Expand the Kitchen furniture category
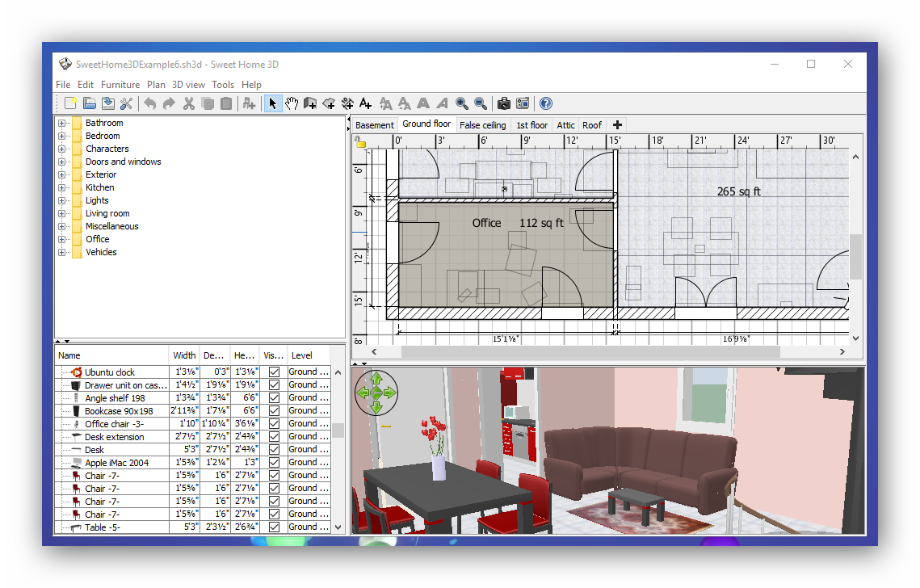This screenshot has height=588, width=920. pyautogui.click(x=62, y=188)
